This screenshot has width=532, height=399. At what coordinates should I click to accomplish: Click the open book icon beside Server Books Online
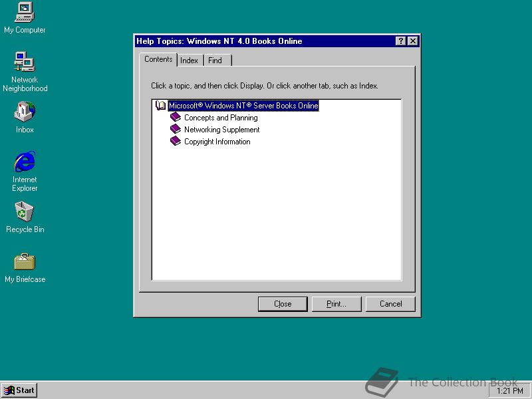point(160,105)
